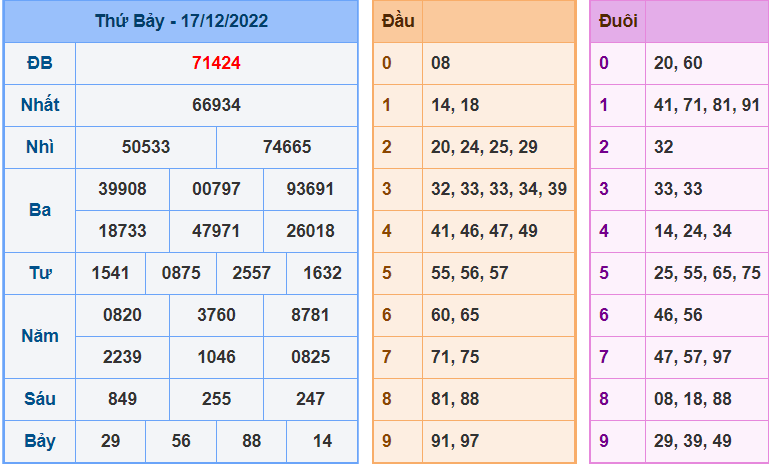
Task: Select Tư prize number 1632
Action: pyautogui.click(x=322, y=273)
